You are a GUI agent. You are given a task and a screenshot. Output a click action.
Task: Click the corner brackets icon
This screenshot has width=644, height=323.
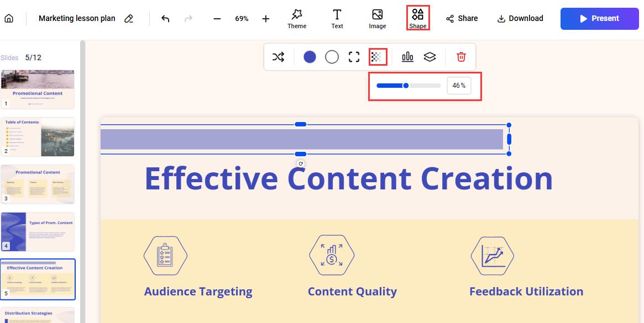(x=354, y=57)
